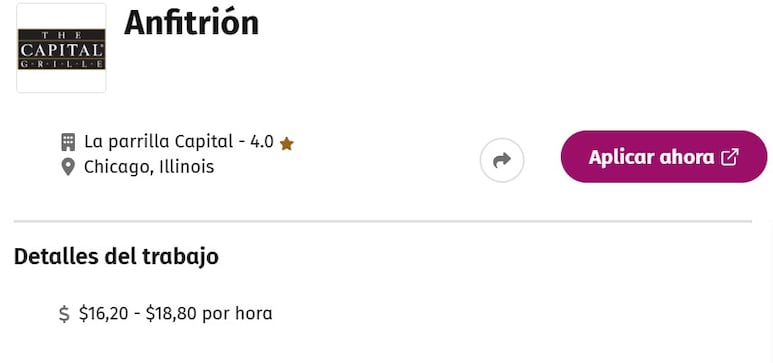The height and width of the screenshot is (363, 773).
Task: Click The Capital Grille logo thumbnail
Action: point(62,48)
